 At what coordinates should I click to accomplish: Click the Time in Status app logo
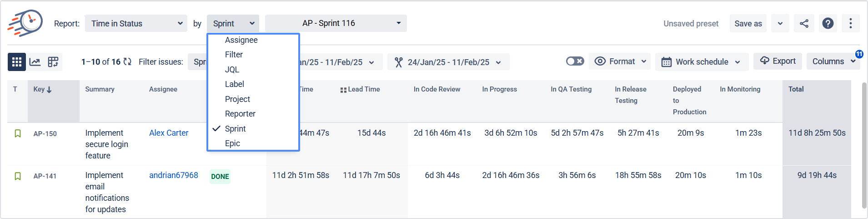click(x=25, y=23)
